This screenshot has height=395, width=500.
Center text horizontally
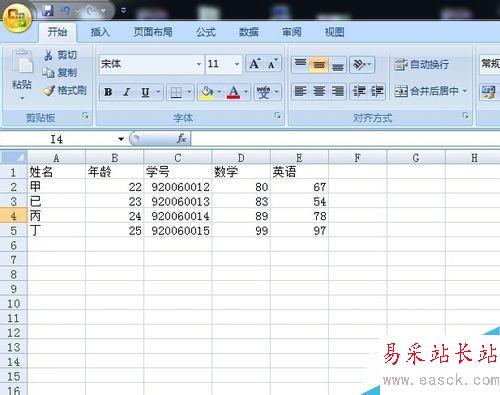(319, 91)
